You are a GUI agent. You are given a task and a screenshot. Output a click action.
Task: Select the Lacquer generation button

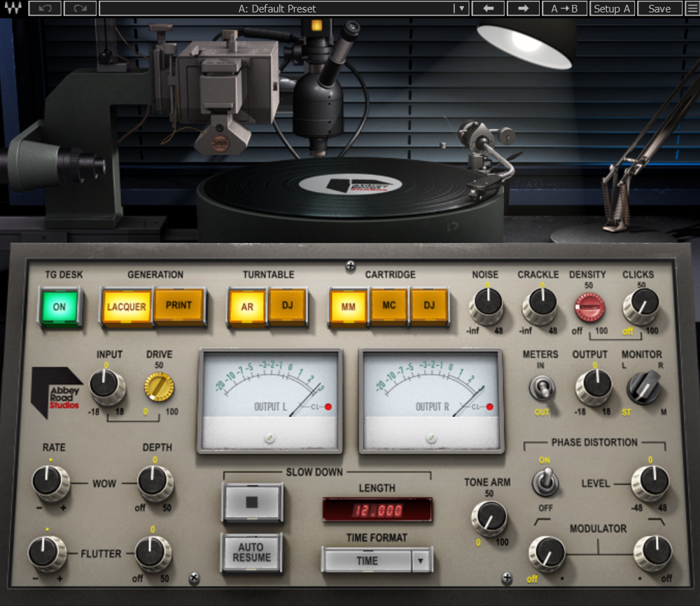(x=126, y=306)
